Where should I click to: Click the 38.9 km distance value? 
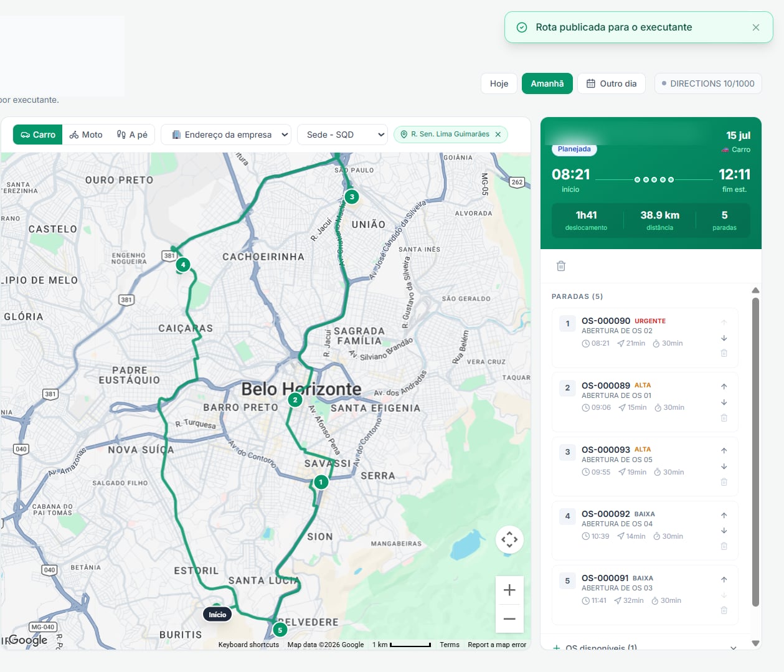coord(659,215)
